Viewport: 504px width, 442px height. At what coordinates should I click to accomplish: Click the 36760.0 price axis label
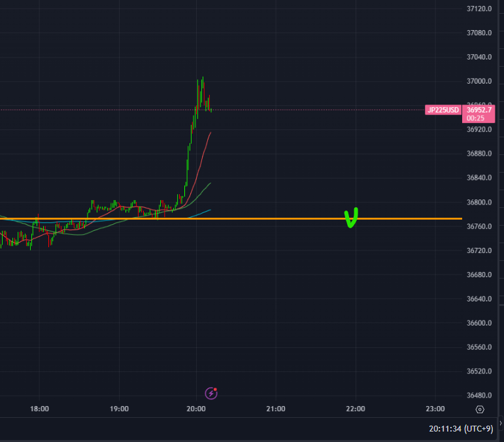point(479,226)
